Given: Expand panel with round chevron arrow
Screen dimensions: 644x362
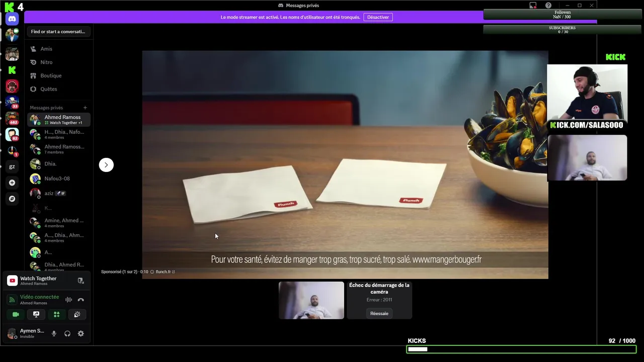Looking at the screenshot, I should [106, 165].
